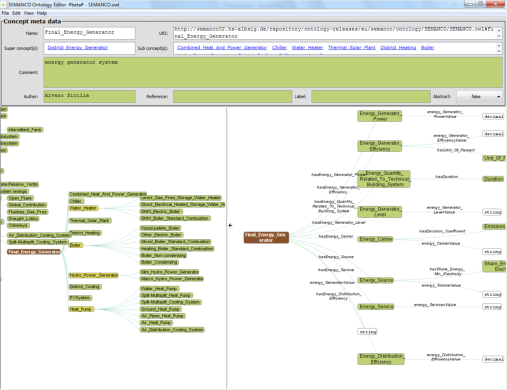This screenshot has height=390, width=507.
Task: Open the Edit menu
Action: pos(17,13)
